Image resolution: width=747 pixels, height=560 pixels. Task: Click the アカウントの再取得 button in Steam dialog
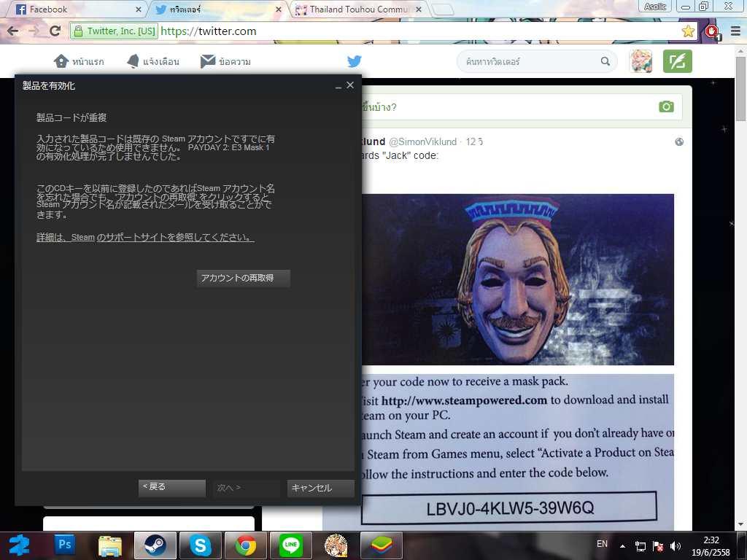(244, 278)
